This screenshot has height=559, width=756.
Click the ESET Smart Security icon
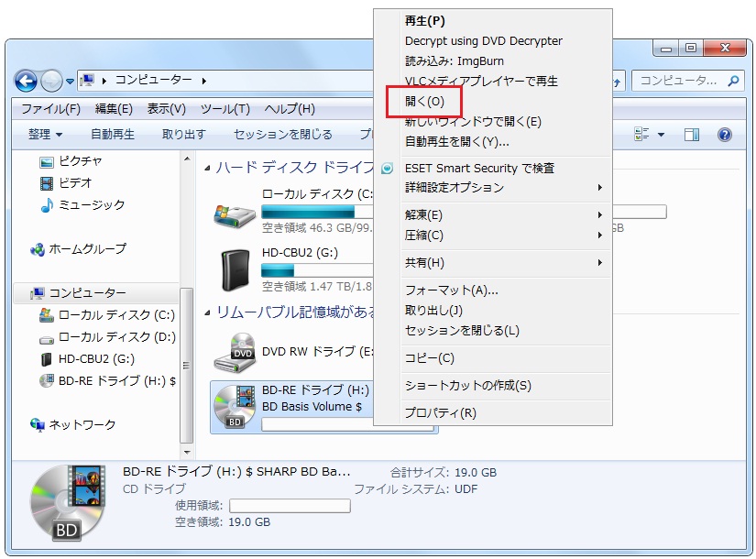[x=387, y=169]
